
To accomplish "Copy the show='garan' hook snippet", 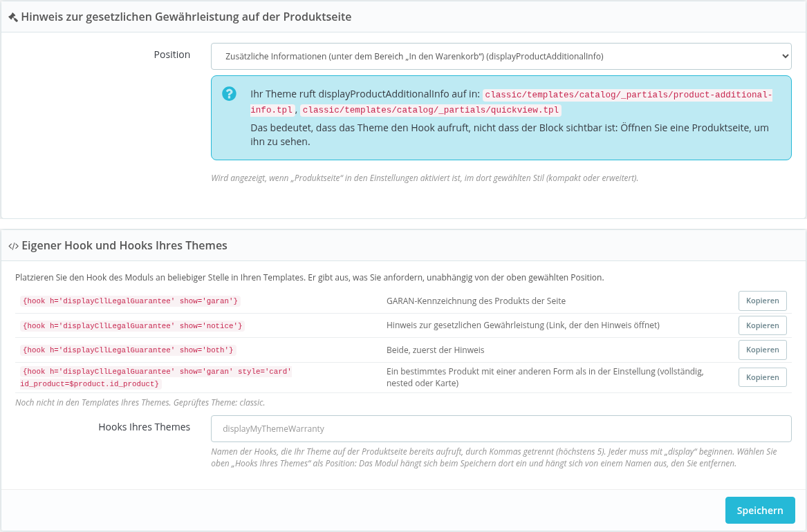I will 762,301.
